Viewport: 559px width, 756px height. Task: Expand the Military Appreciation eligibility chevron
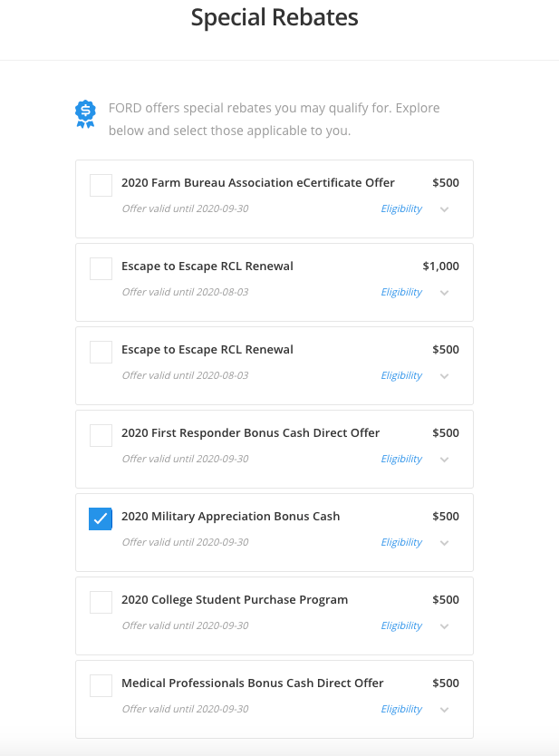pyautogui.click(x=444, y=543)
